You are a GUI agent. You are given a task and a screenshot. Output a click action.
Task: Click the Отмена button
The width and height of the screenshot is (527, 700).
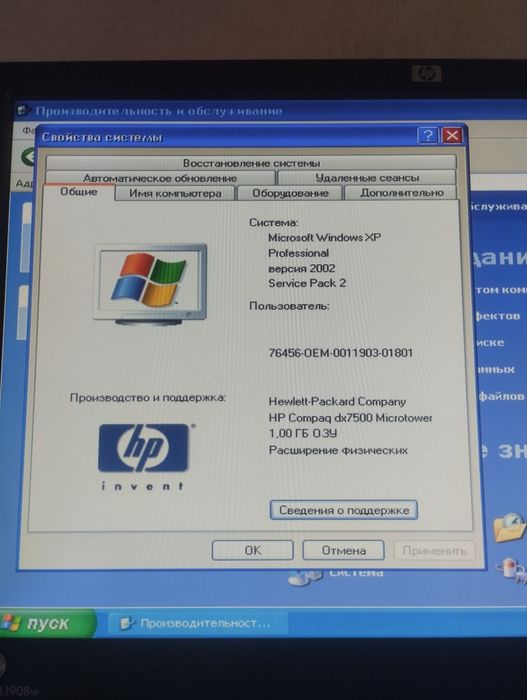(x=343, y=550)
